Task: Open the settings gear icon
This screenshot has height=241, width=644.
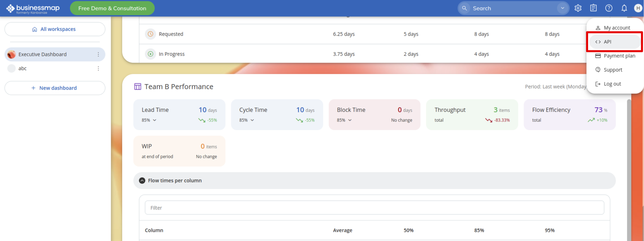Action: (x=578, y=8)
